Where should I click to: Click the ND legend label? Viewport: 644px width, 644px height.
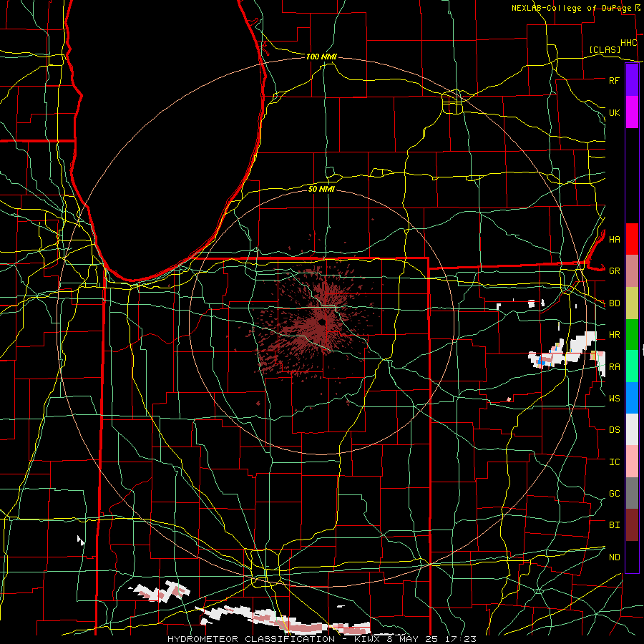point(615,557)
